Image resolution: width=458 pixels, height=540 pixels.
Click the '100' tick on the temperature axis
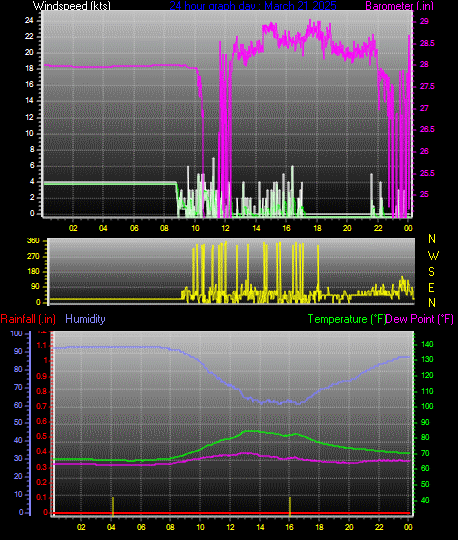click(x=427, y=406)
